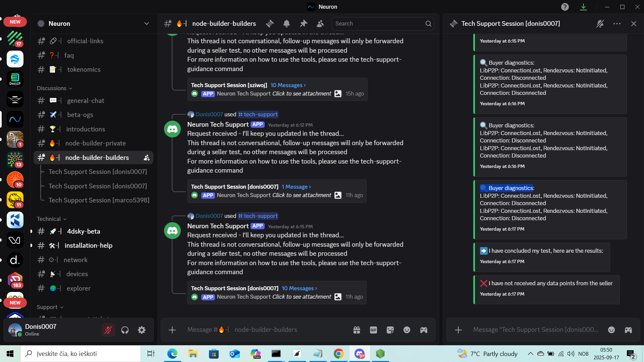Open the Discord help icon
Screen dimensions: 644x362
pos(565,7)
